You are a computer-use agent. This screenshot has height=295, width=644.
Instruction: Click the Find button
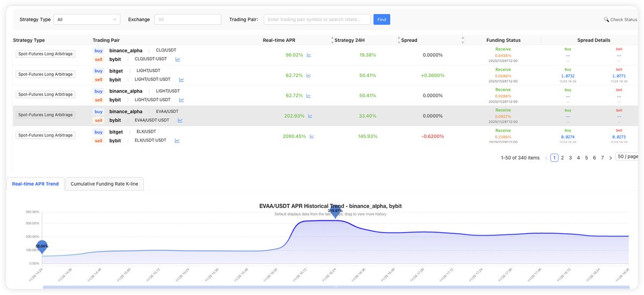(382, 19)
